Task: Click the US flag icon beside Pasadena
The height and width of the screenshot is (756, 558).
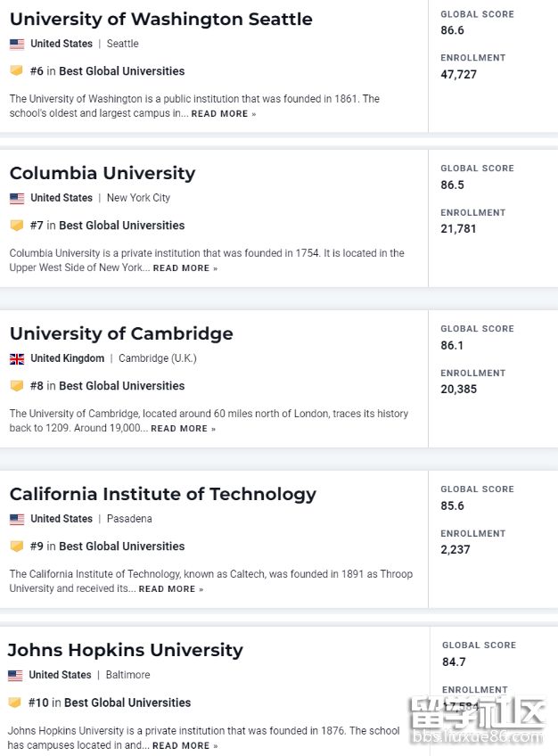Action: pos(17,519)
